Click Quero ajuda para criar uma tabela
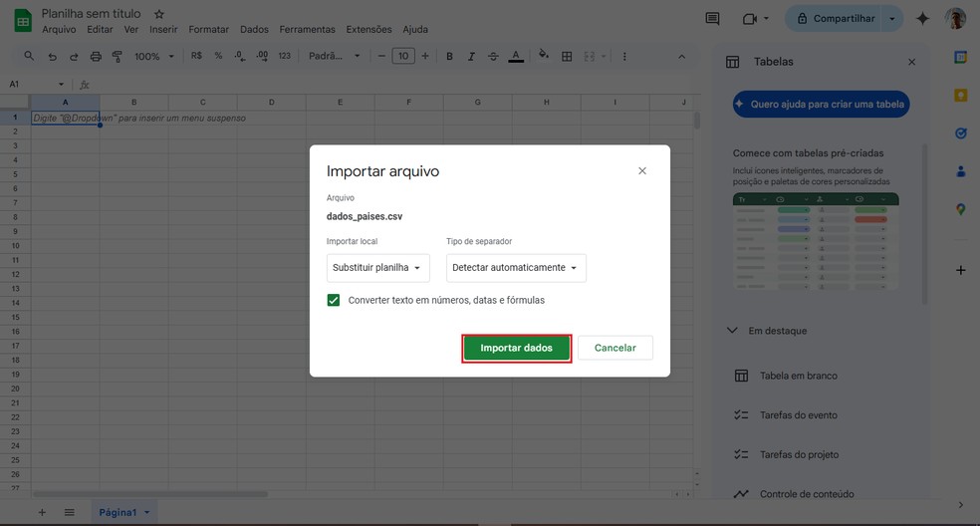The height and width of the screenshot is (526, 980). (822, 104)
